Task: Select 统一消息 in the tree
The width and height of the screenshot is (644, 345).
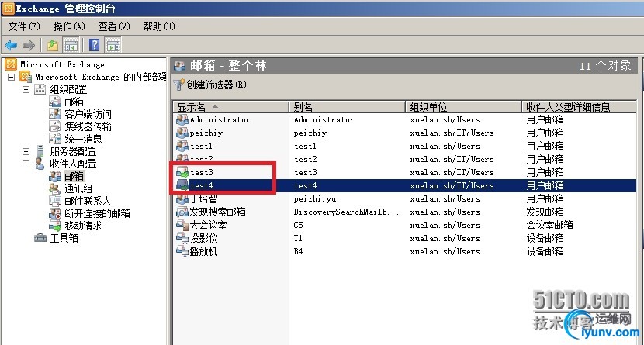Action: [83, 139]
